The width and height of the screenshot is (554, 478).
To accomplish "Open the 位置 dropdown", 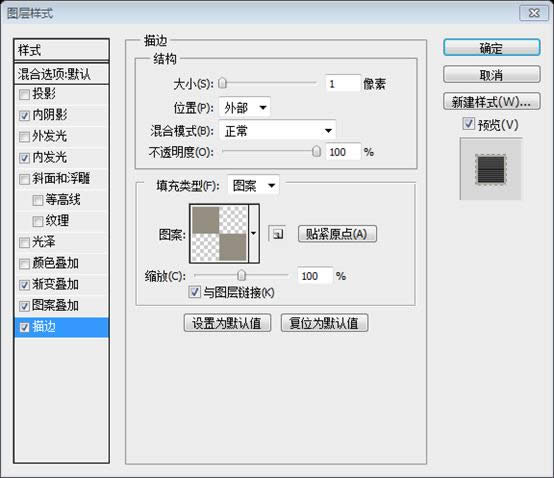I will click(x=244, y=107).
